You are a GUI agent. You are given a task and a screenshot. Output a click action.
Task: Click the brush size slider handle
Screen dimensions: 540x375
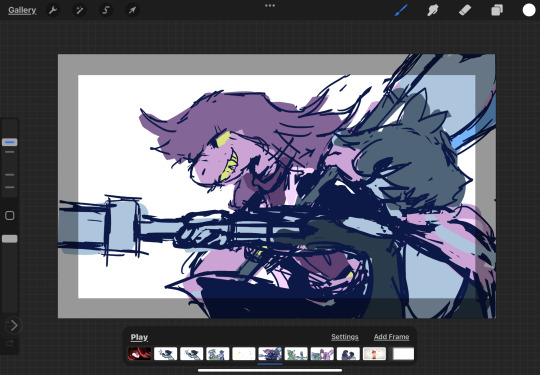(x=10, y=142)
